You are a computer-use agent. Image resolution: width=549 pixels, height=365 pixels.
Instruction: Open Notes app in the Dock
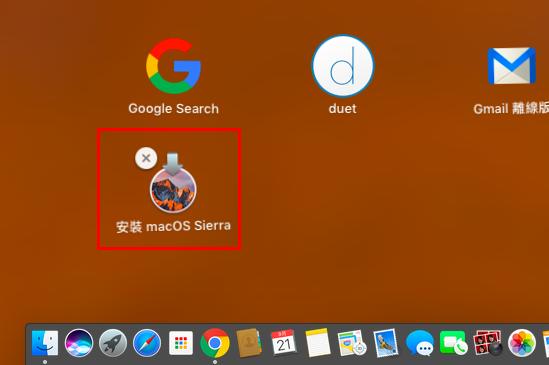click(317, 343)
